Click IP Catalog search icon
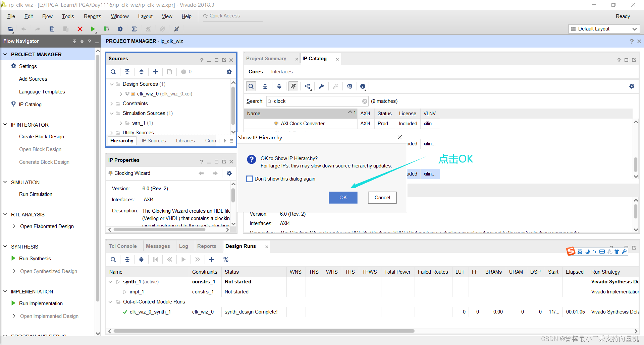The height and width of the screenshot is (345, 644). (251, 86)
